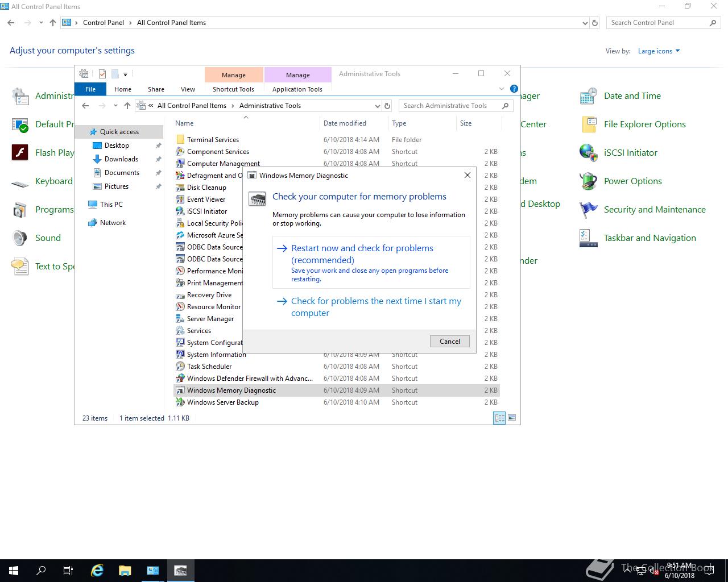This screenshot has height=582, width=728.
Task: Open File Explorer from the taskbar
Action: tap(125, 571)
